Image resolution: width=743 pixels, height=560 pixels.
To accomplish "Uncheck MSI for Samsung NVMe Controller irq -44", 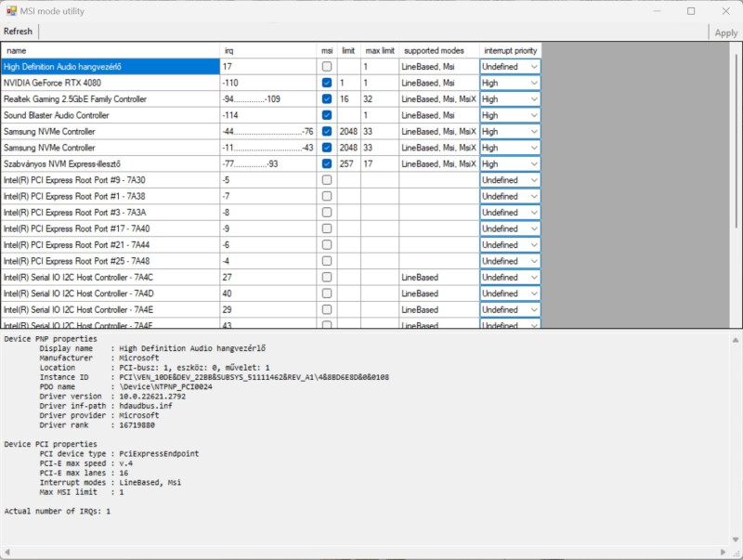I will coord(327,131).
